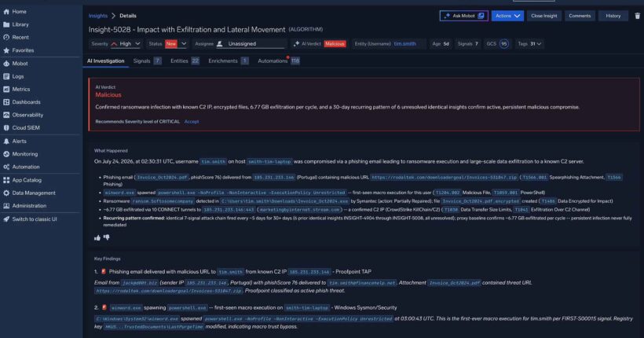Delete insight with trash icon
Viewport: 644px width, 338px height.
click(637, 16)
